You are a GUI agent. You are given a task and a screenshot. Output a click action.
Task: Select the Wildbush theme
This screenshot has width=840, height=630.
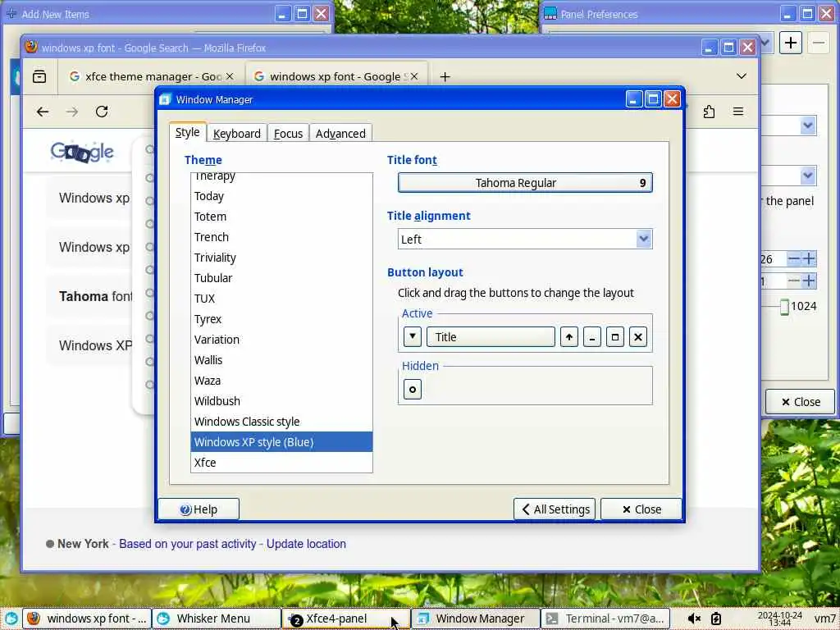[x=281, y=400]
